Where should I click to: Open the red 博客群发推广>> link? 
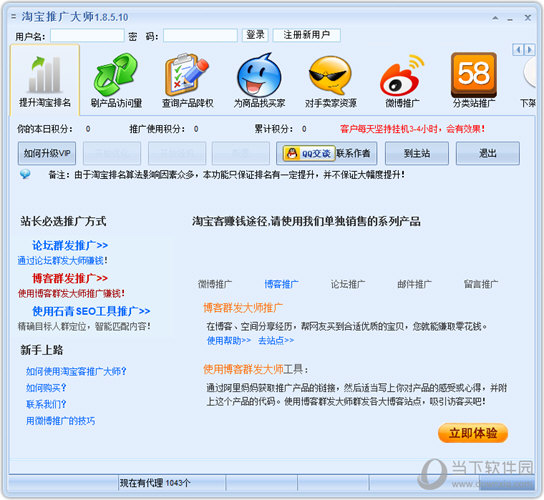(x=70, y=278)
